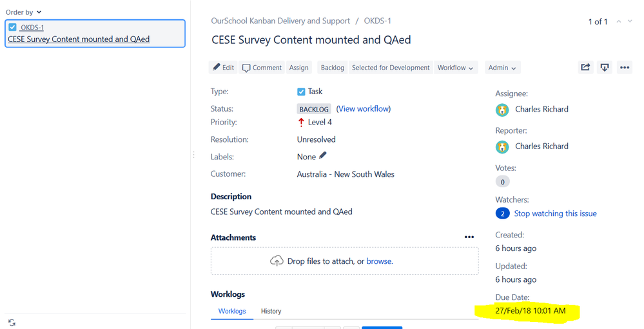This screenshot has width=644, height=329.
Task: Open attachments options ellipsis menu
Action: (x=469, y=237)
